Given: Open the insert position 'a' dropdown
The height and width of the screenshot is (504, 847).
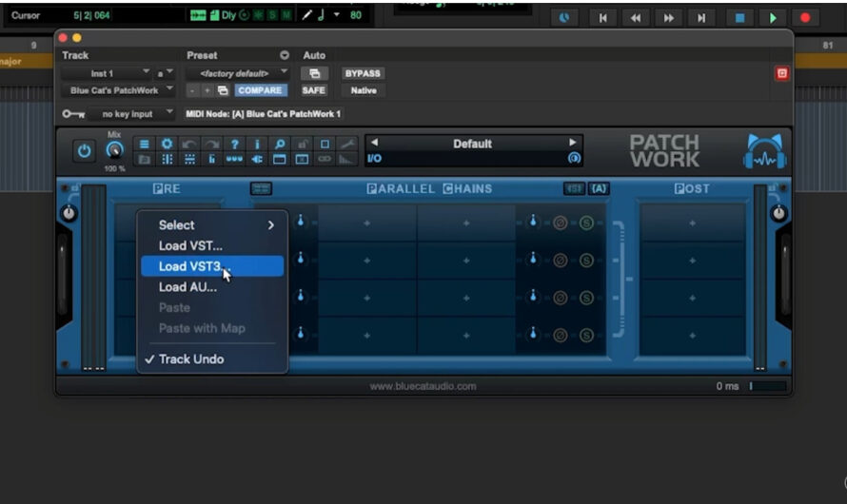Looking at the screenshot, I should click(165, 73).
